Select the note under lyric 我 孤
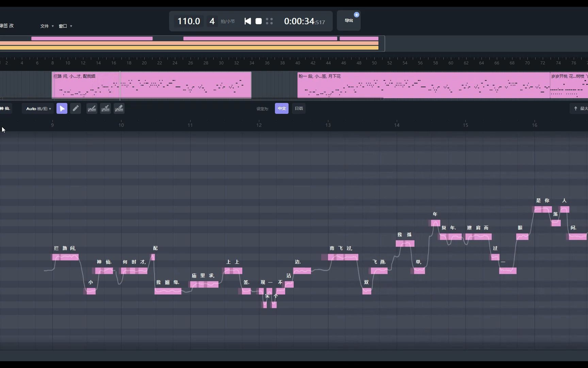This screenshot has height=368, width=588. tap(405, 243)
